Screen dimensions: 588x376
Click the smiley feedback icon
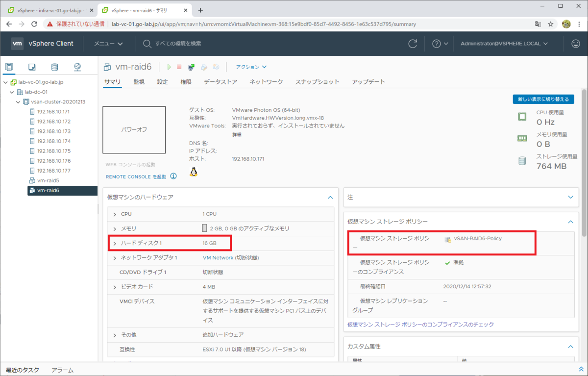tap(576, 44)
